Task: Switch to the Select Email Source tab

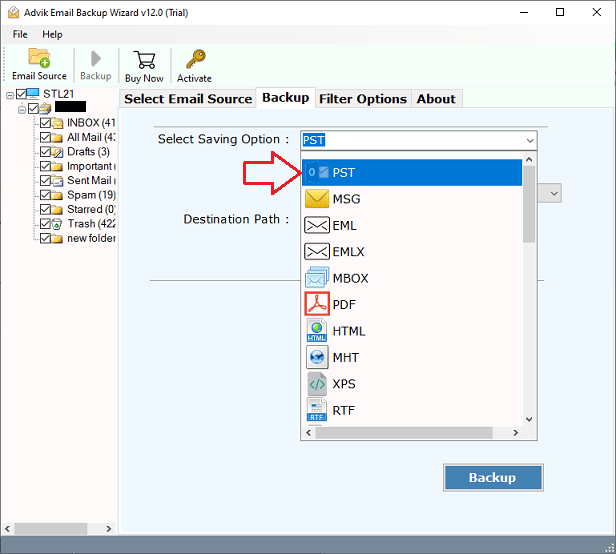Action: [x=188, y=99]
